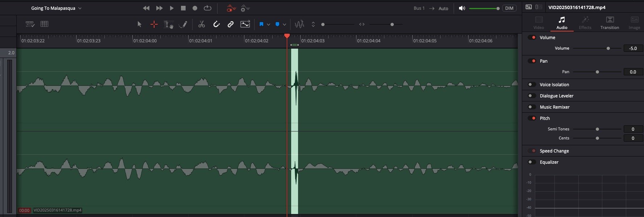Click the rewind transport button
Viewport: 644px width, 217px height.
[x=146, y=8]
